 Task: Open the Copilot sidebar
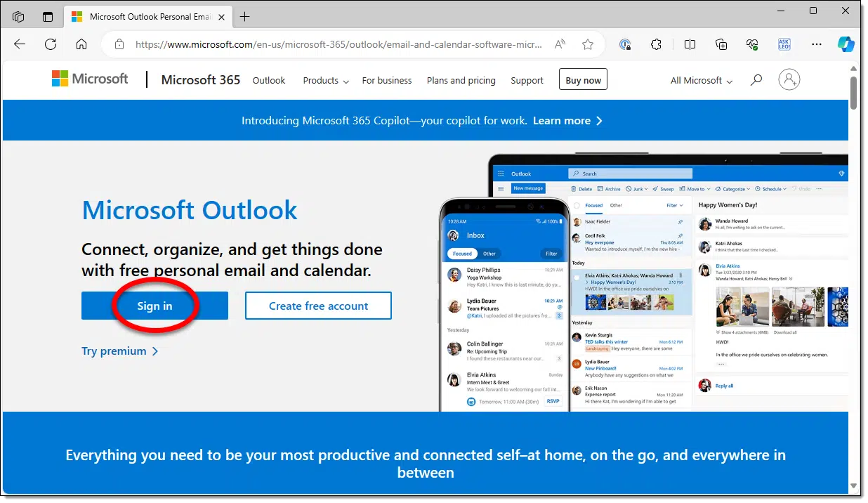(846, 44)
